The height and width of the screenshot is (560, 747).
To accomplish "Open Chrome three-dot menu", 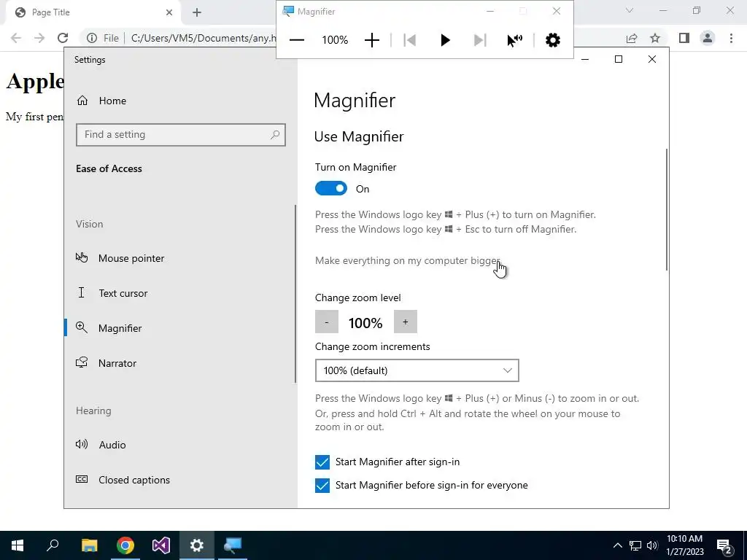I will [731, 38].
